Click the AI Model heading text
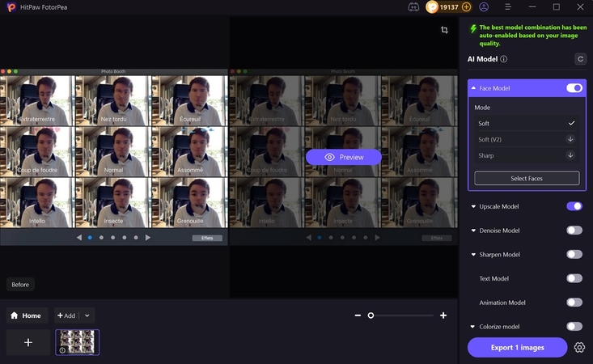The height and width of the screenshot is (364, 593). 482,59
